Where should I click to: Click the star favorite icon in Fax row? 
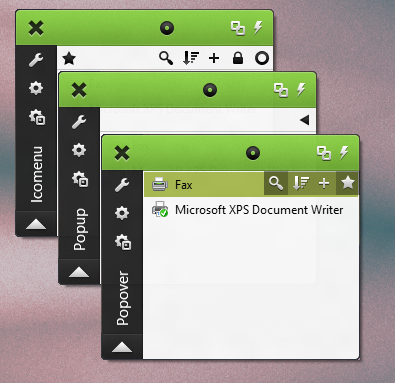pos(347,183)
